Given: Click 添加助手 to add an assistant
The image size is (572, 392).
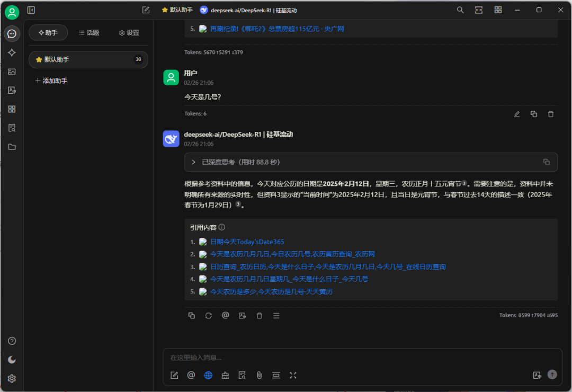Looking at the screenshot, I should tap(51, 81).
